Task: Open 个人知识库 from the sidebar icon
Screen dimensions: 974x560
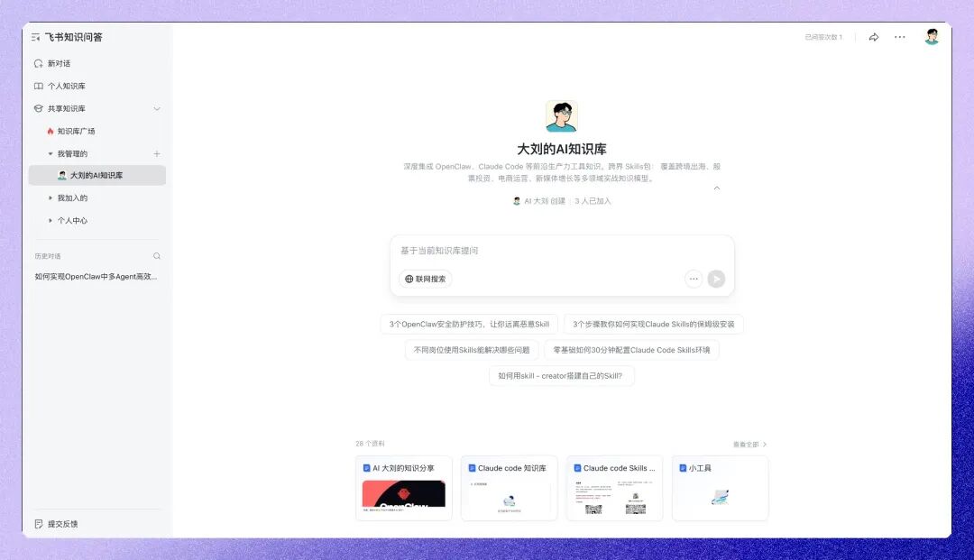Action: point(38,85)
